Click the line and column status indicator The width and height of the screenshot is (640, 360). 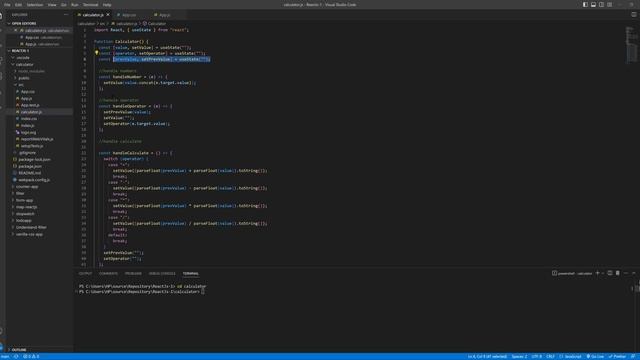pyautogui.click(x=487, y=356)
